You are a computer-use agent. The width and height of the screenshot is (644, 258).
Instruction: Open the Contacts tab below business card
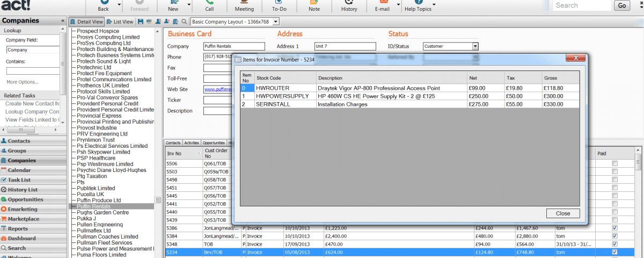[173, 143]
